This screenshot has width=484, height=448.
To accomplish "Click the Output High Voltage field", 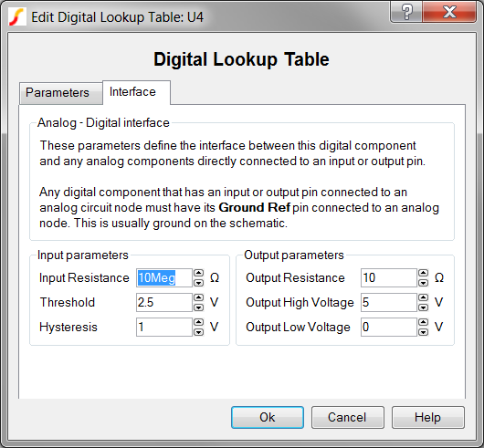I will pos(389,303).
